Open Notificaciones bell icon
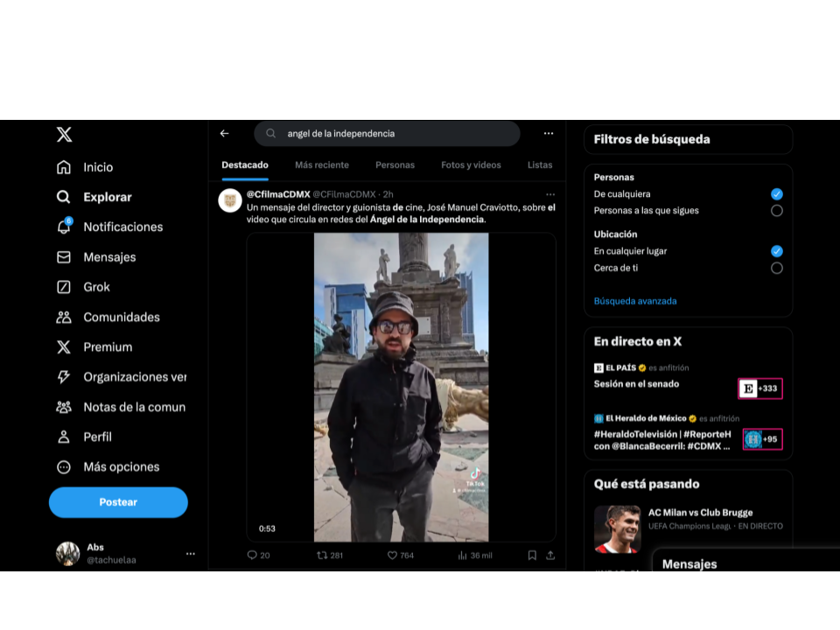The width and height of the screenshot is (840, 630). pyautogui.click(x=64, y=227)
